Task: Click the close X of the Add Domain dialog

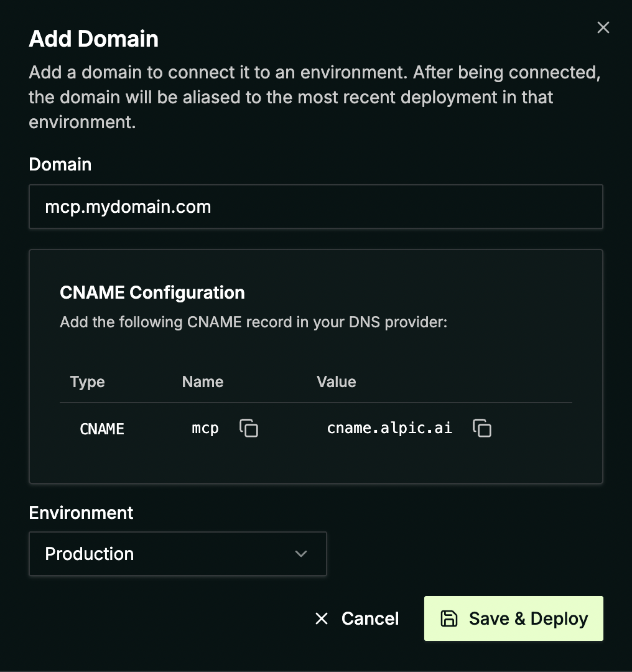Action: point(603,27)
